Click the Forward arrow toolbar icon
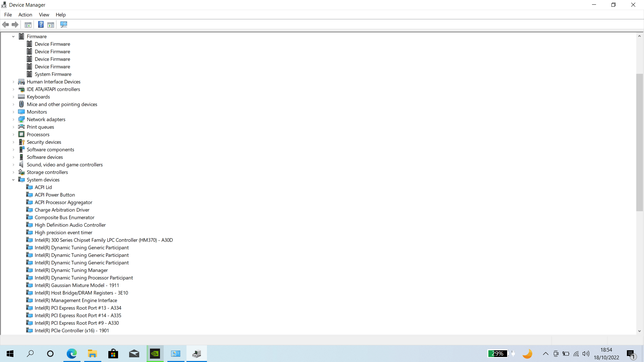Image resolution: width=644 pixels, height=362 pixels. coord(15,24)
